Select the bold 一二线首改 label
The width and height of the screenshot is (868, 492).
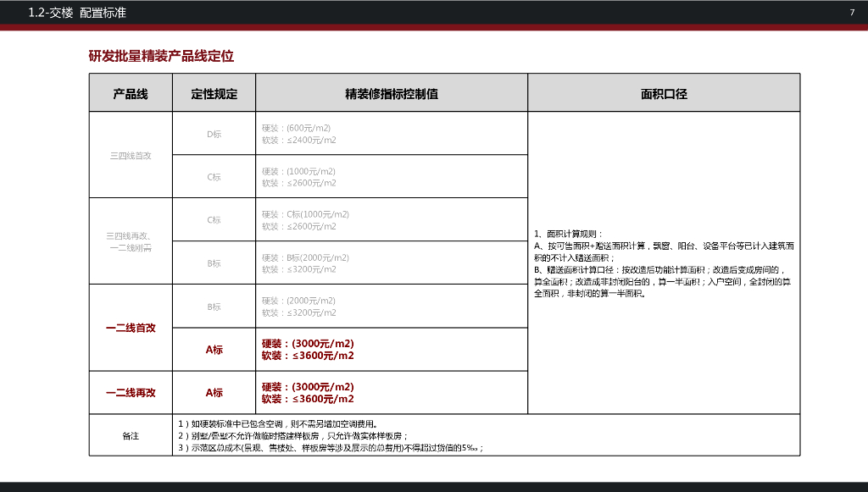(130, 328)
